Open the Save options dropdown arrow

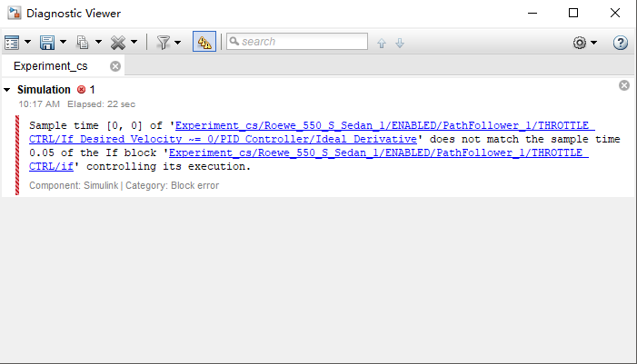63,42
